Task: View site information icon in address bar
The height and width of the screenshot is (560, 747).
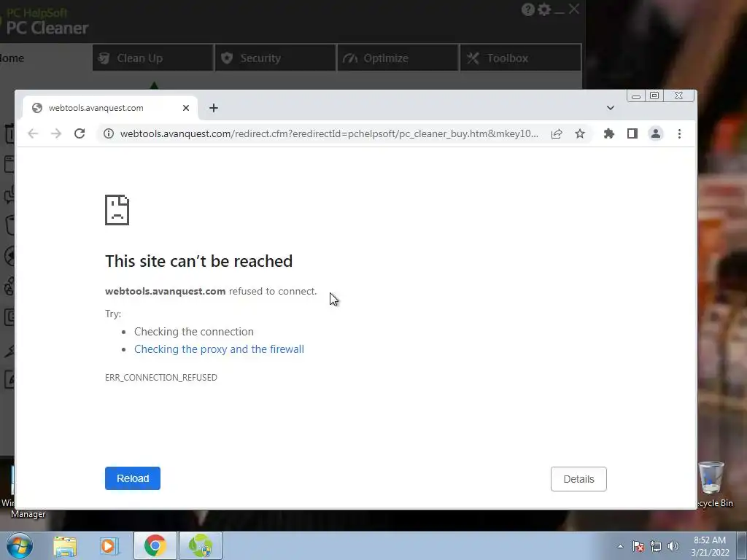Action: click(x=109, y=134)
